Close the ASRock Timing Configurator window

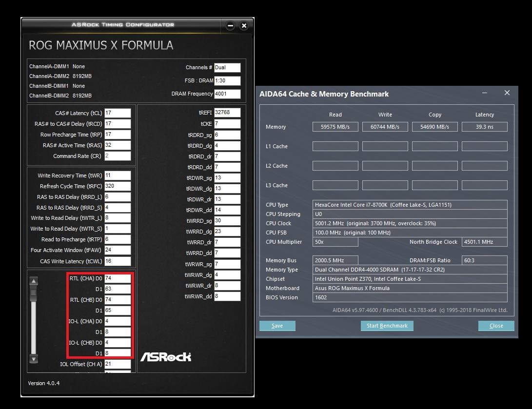pyautogui.click(x=244, y=26)
